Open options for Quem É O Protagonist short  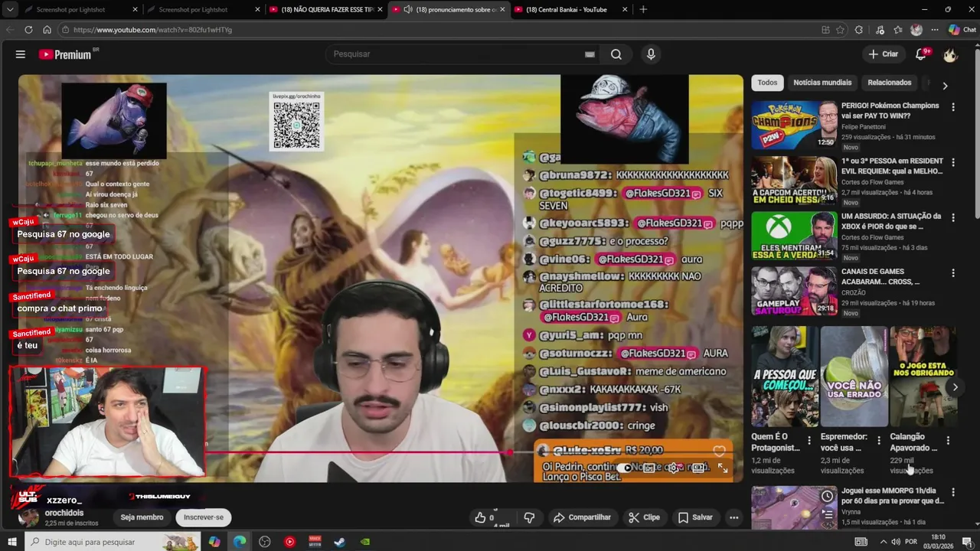[809, 440]
